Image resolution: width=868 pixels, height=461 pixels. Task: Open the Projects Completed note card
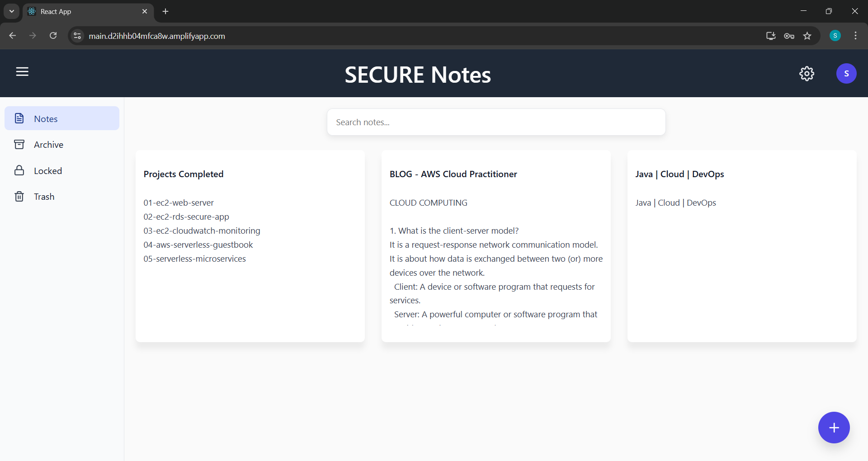(250, 246)
